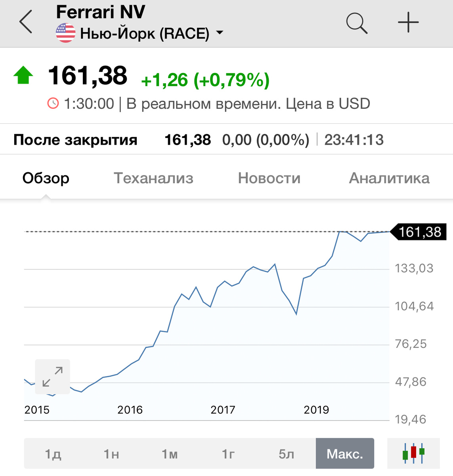Image resolution: width=453 pixels, height=476 pixels.
Task: Open the search magnifier icon
Action: pyautogui.click(x=357, y=23)
